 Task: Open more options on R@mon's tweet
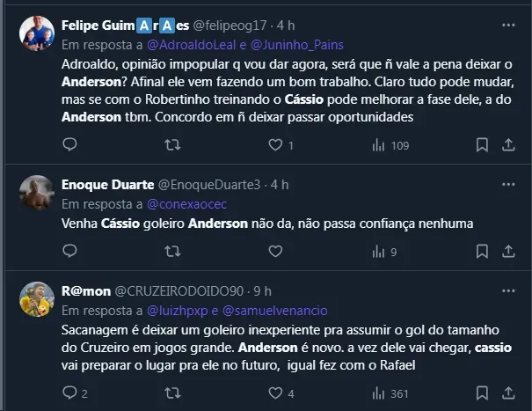point(508,291)
